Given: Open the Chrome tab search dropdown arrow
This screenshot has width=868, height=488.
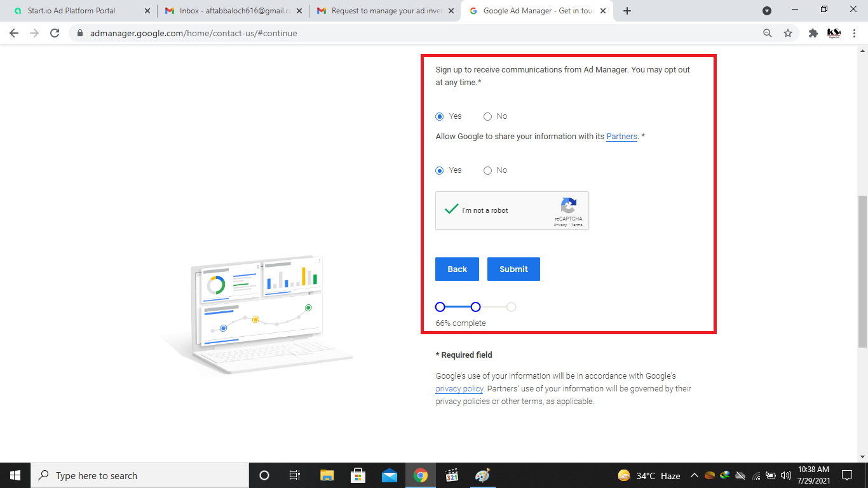Looking at the screenshot, I should tap(767, 11).
